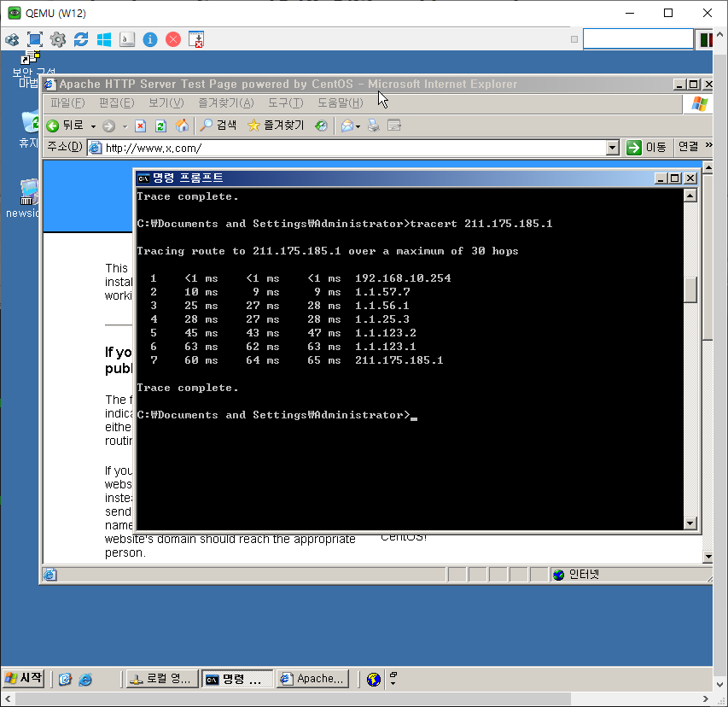Open the Edit (편집) menu in Internet Explorer
The width and height of the screenshot is (728, 707).
(117, 102)
